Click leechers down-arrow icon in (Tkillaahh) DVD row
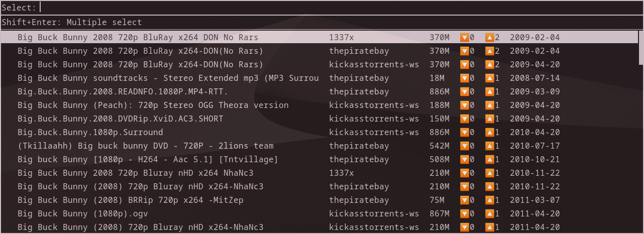 tap(465, 146)
